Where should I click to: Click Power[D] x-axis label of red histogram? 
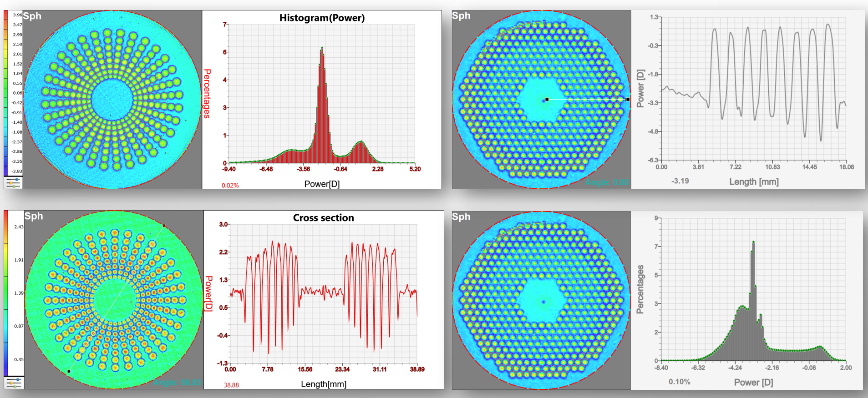322,184
